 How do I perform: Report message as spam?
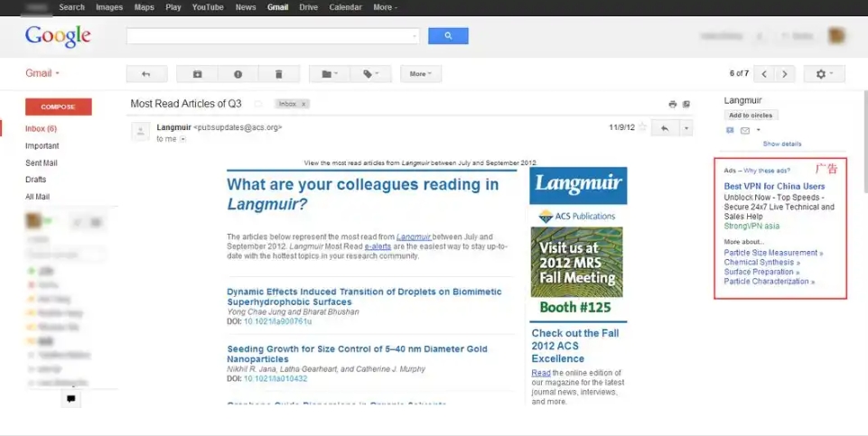(x=238, y=74)
